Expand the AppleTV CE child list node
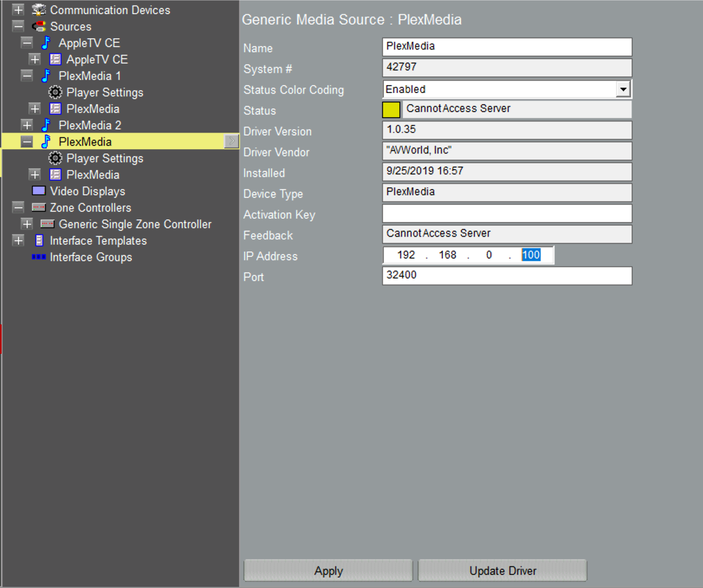Image resolution: width=703 pixels, height=588 pixels. (x=35, y=59)
